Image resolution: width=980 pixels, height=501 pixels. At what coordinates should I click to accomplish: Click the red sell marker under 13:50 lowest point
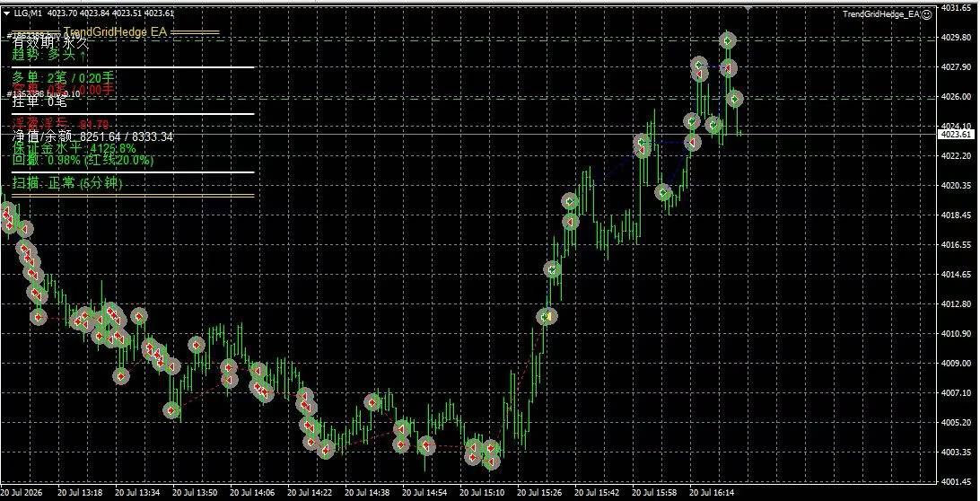pos(172,411)
